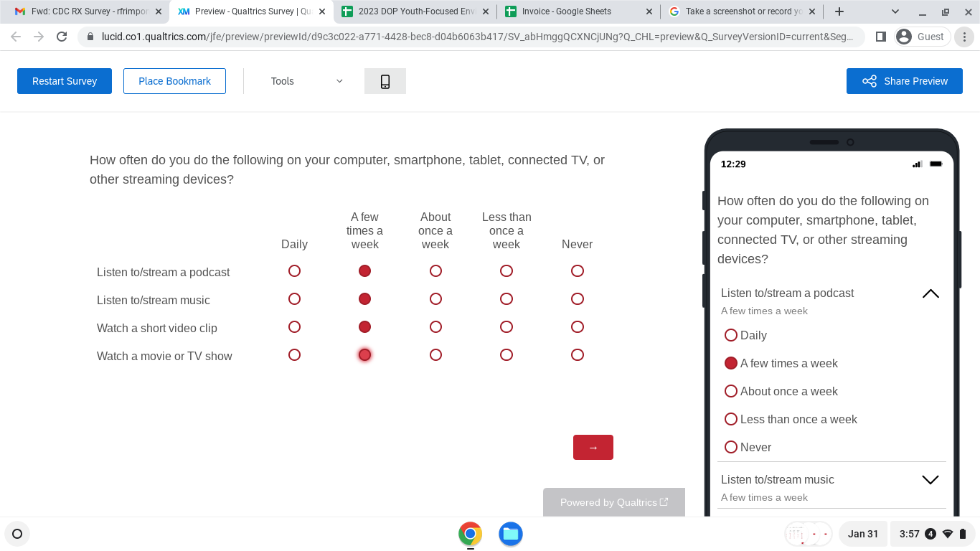Expand the Listen to/stream music section

[930, 480]
